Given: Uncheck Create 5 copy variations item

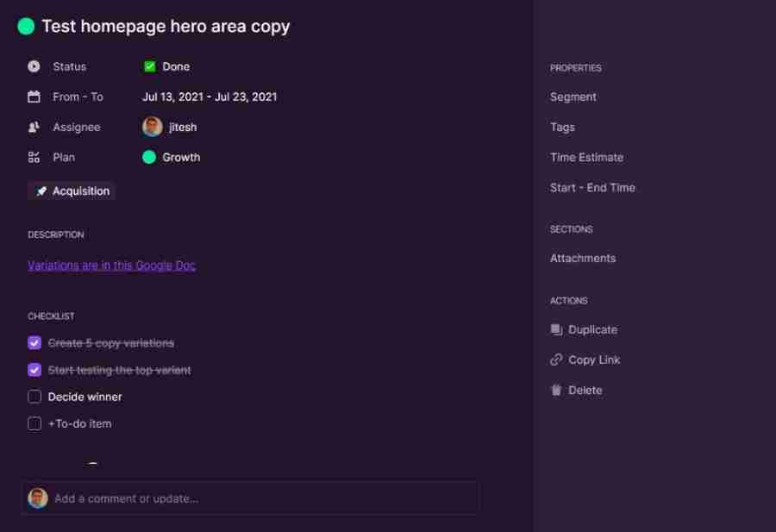Looking at the screenshot, I should tap(34, 342).
